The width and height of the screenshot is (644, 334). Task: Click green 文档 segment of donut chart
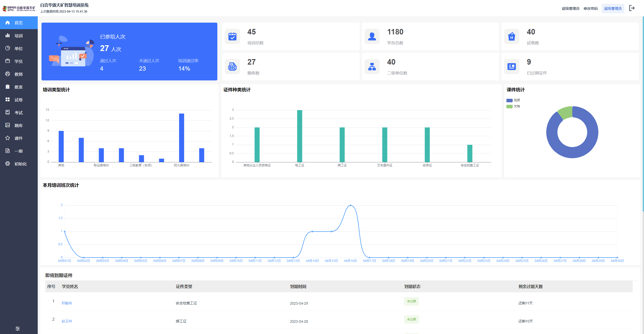(x=566, y=112)
